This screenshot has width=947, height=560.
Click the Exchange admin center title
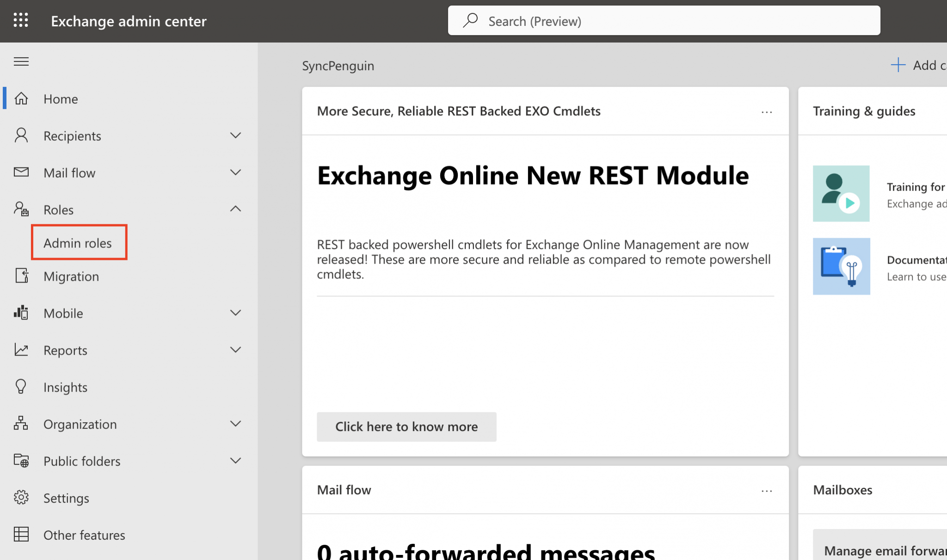point(129,21)
